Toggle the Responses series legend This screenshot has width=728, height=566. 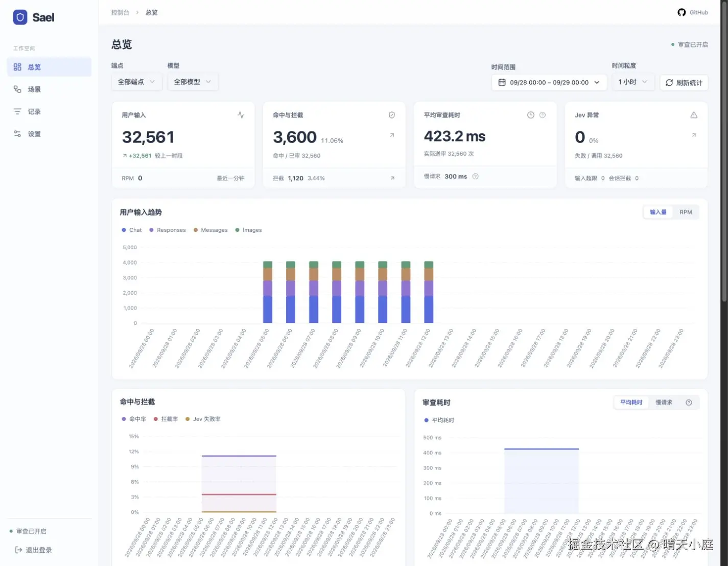168,230
